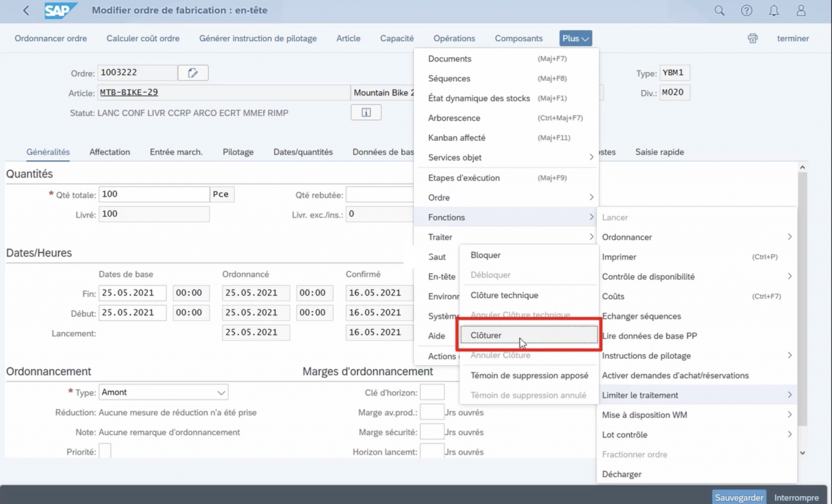The height and width of the screenshot is (504, 832).
Task: Open the search magnifier
Action: (x=719, y=10)
